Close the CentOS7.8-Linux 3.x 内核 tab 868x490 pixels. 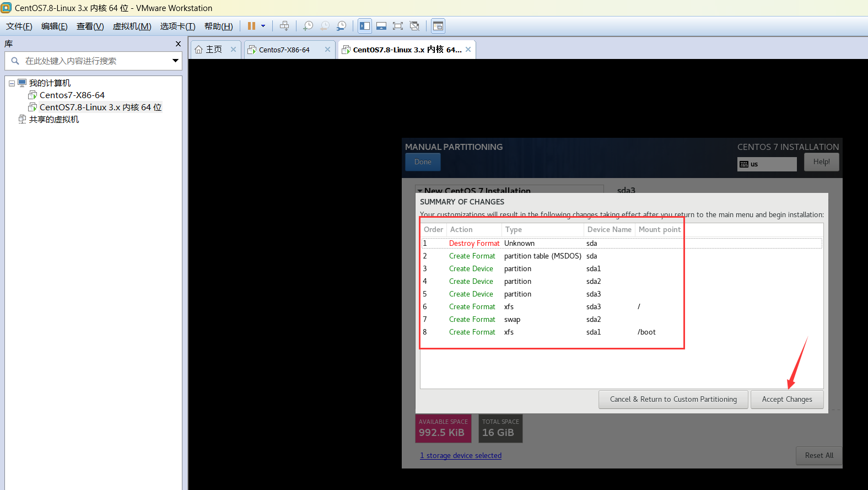coord(468,50)
